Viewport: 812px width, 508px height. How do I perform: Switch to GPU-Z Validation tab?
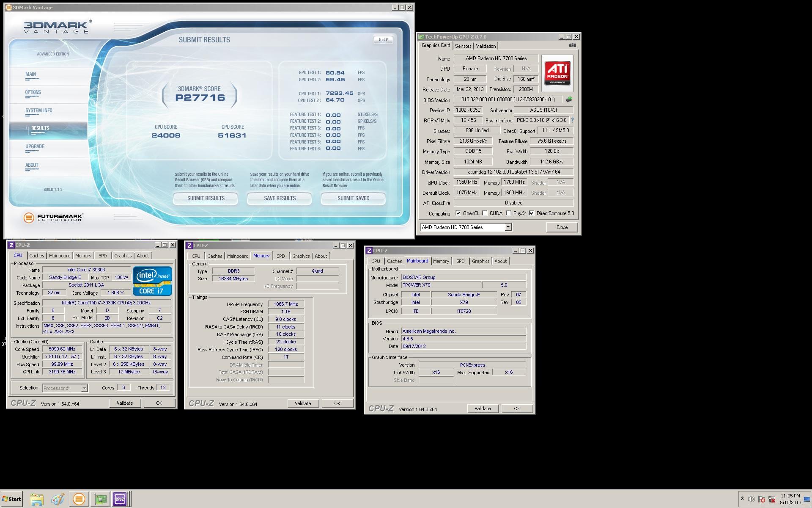486,46
